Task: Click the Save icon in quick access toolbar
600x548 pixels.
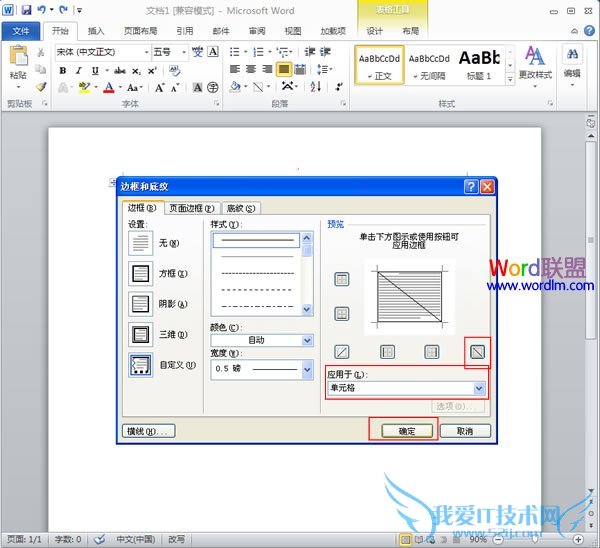Action: [x=26, y=10]
